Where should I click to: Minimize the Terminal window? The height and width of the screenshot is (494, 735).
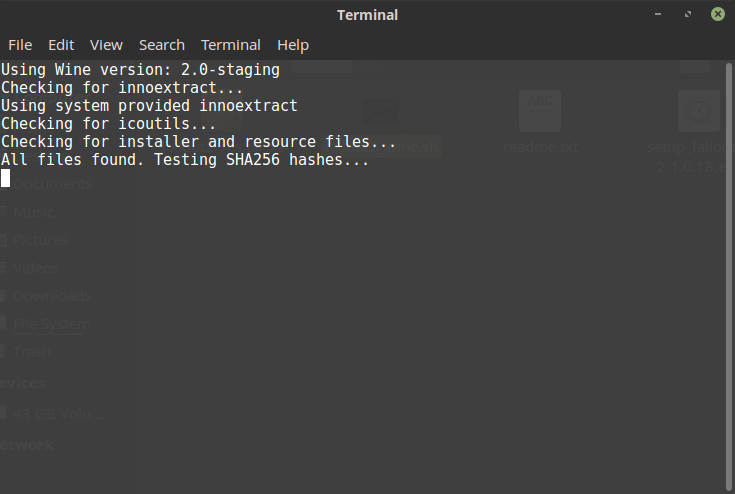pos(658,14)
